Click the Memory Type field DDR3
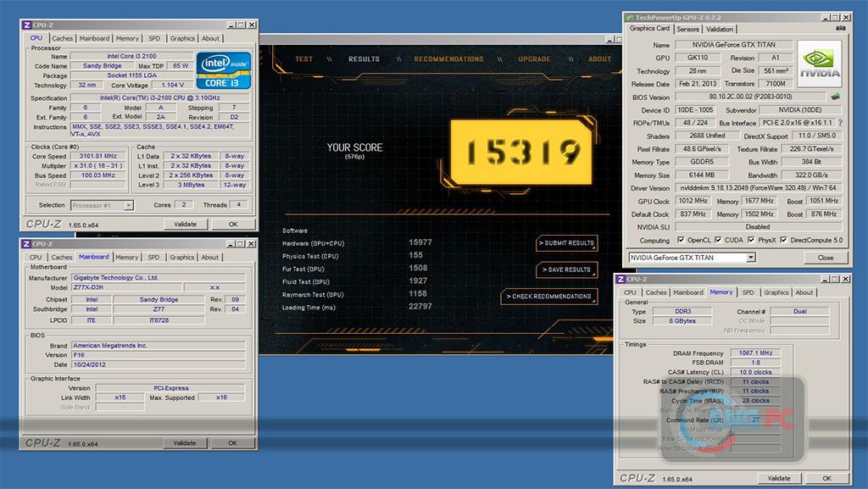 (682, 311)
